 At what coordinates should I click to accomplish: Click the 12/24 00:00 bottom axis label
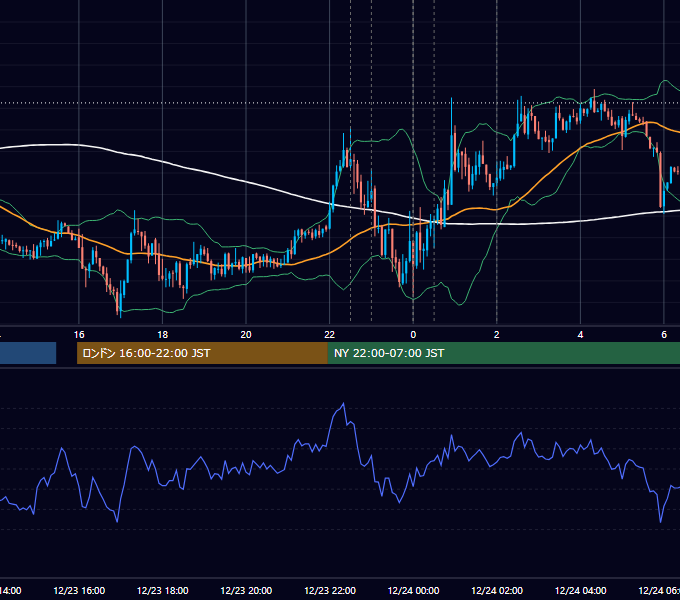[413, 591]
